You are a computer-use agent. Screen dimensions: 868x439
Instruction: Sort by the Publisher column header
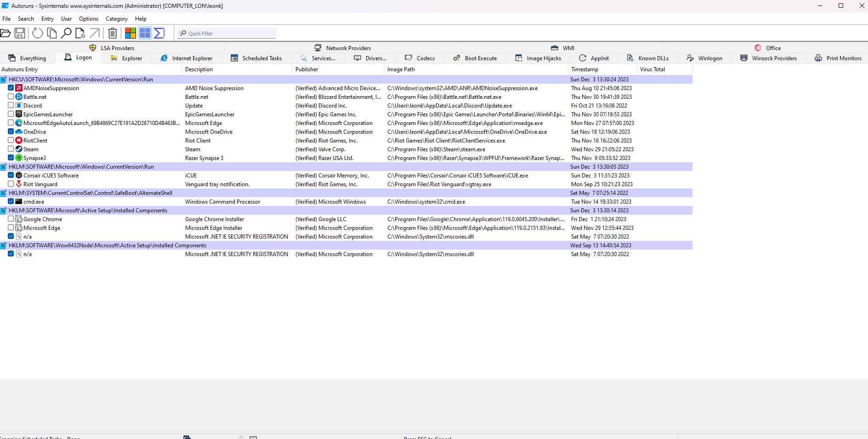coord(338,69)
